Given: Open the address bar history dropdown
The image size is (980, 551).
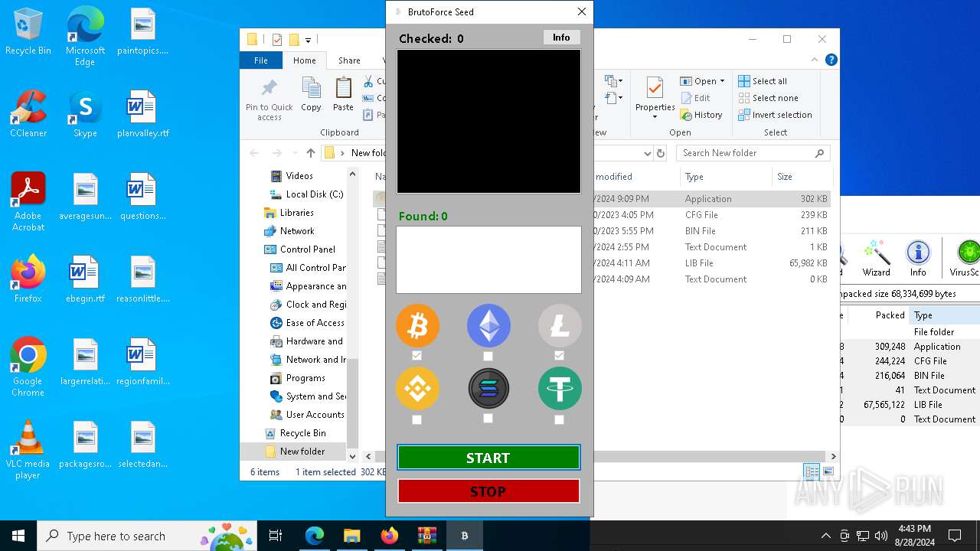Looking at the screenshot, I should pyautogui.click(x=648, y=153).
